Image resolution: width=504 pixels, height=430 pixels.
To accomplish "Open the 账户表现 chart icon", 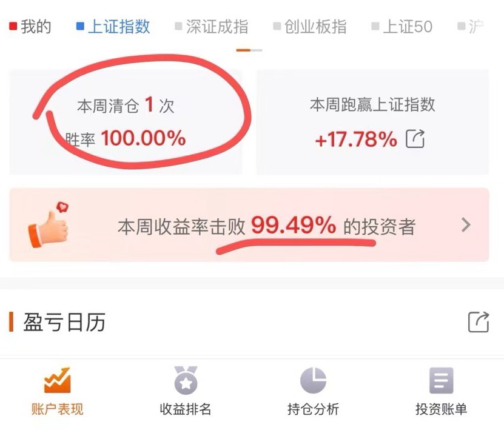I will (x=57, y=380).
